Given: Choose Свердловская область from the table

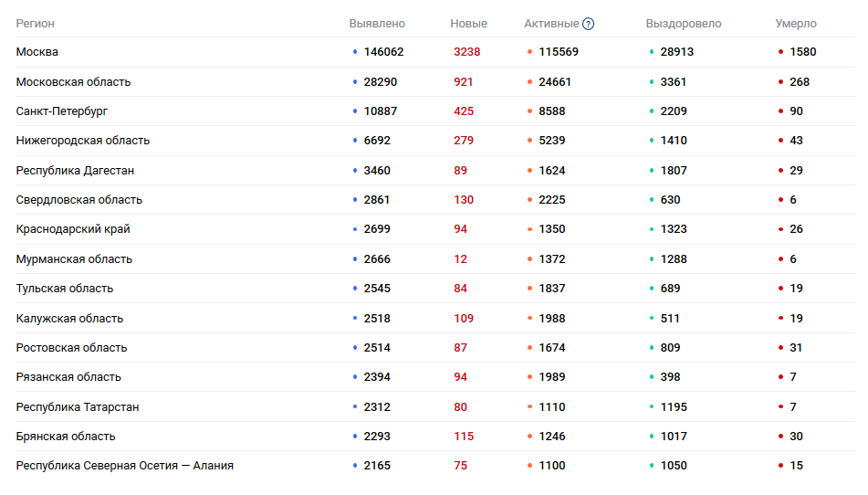Looking at the screenshot, I should pos(79,200).
